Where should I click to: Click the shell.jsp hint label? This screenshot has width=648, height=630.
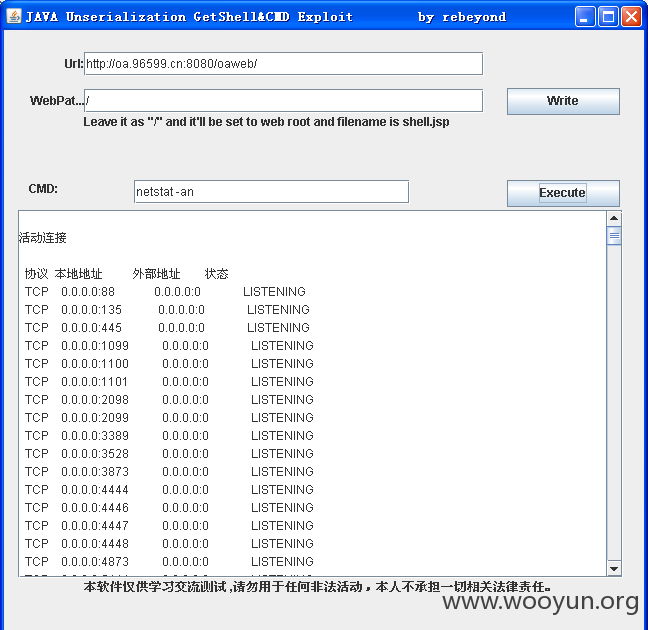tap(266, 122)
